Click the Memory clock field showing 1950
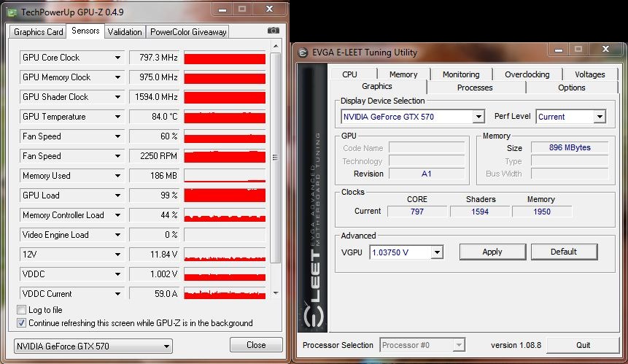The width and height of the screenshot is (628, 364). point(542,212)
